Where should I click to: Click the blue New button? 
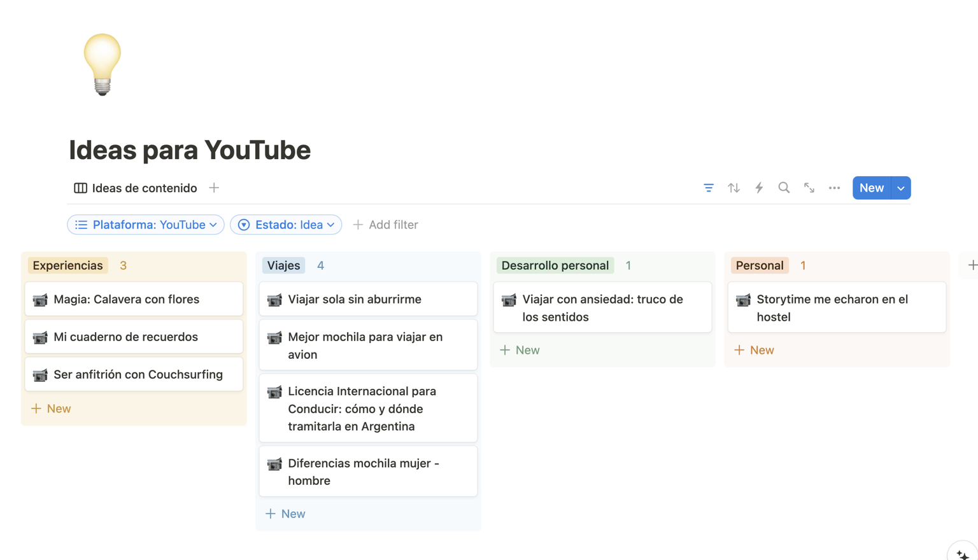[x=872, y=188]
